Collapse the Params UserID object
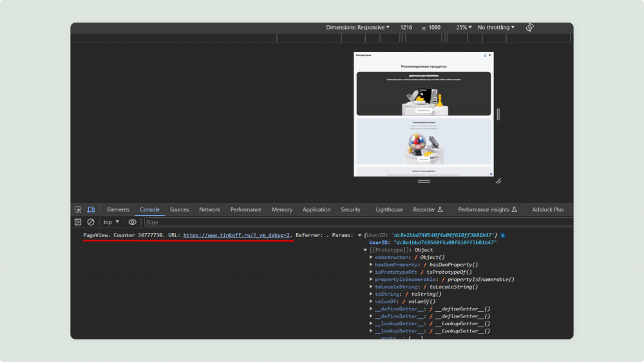644x362 pixels. (360, 236)
